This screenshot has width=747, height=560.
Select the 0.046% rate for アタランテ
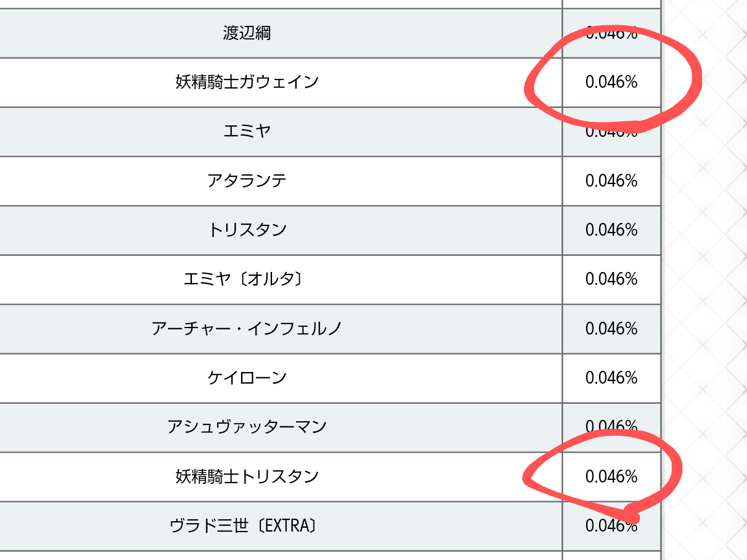(x=611, y=180)
